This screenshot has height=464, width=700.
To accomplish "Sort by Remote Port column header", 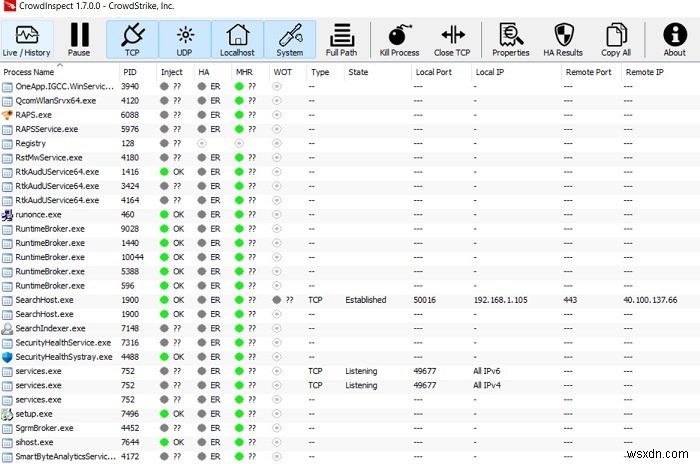I will click(x=592, y=72).
